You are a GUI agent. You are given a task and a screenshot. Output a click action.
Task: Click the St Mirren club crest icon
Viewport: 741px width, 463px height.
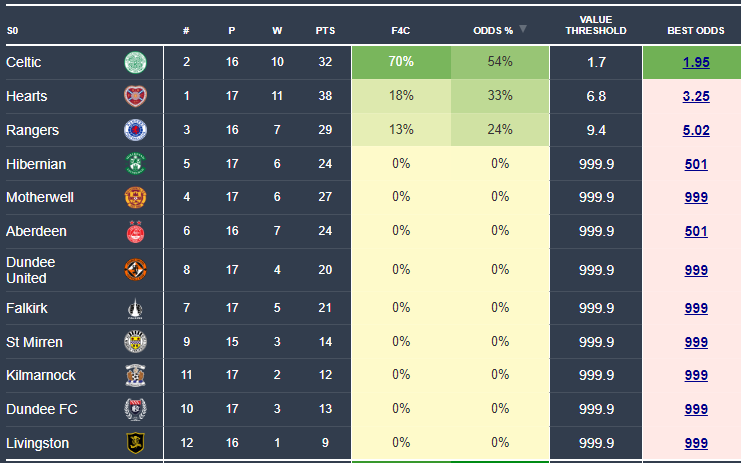[x=134, y=342]
